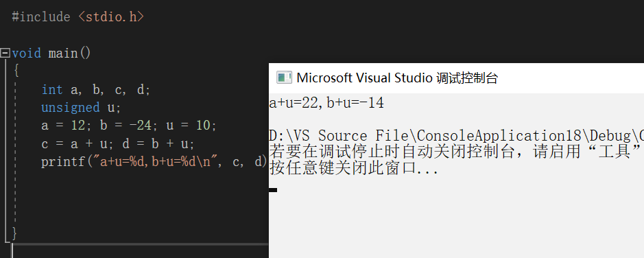
Task: Click on the <stdio.h> header text
Action: pos(111,17)
